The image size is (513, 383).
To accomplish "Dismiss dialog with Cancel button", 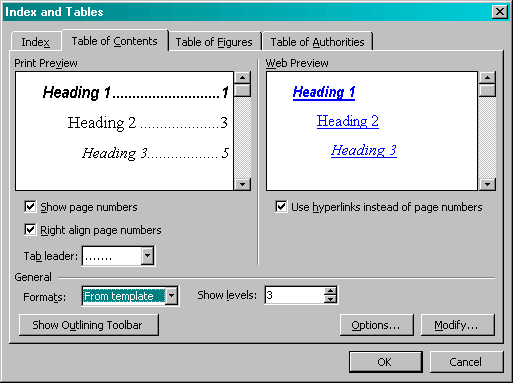I will 466,362.
